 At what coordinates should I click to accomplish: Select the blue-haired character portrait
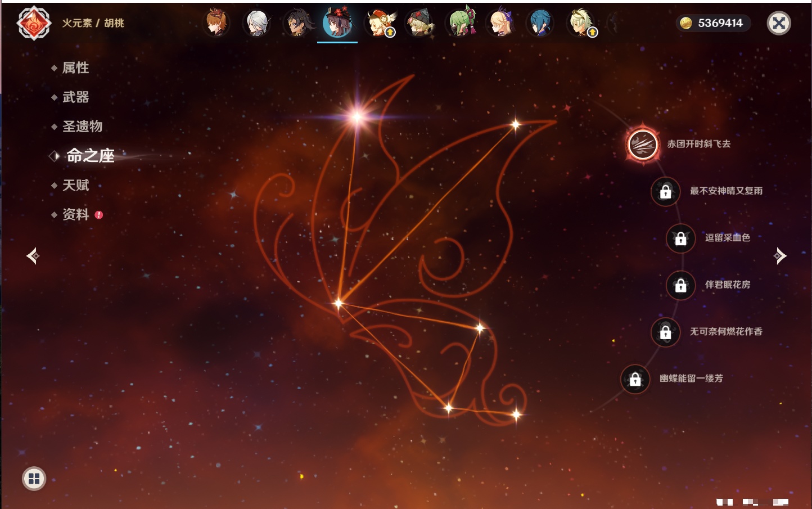coord(540,23)
